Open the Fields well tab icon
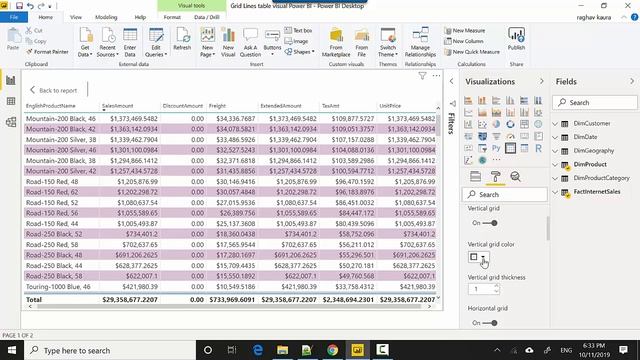 (476, 176)
